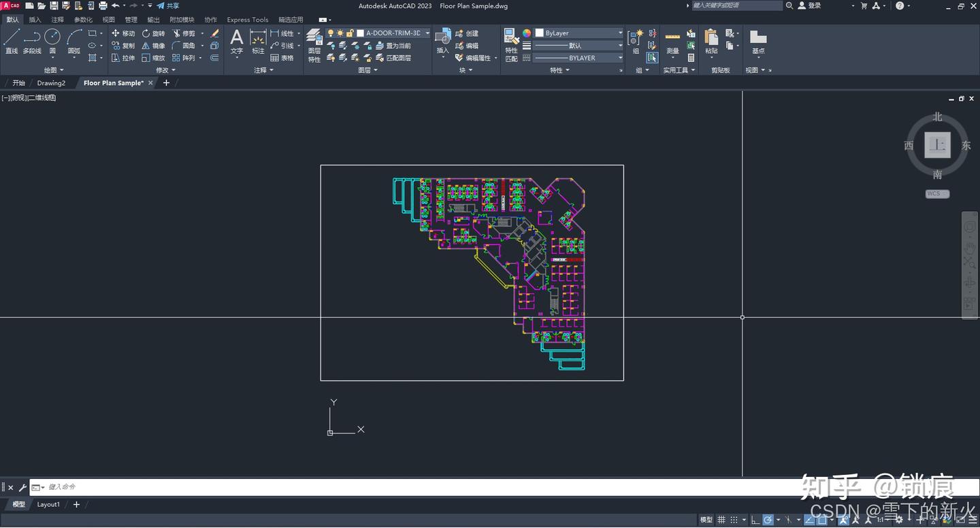Open the A-DOOR-TRIM-3D layer dropdown
980x528 pixels.
pyautogui.click(x=427, y=32)
